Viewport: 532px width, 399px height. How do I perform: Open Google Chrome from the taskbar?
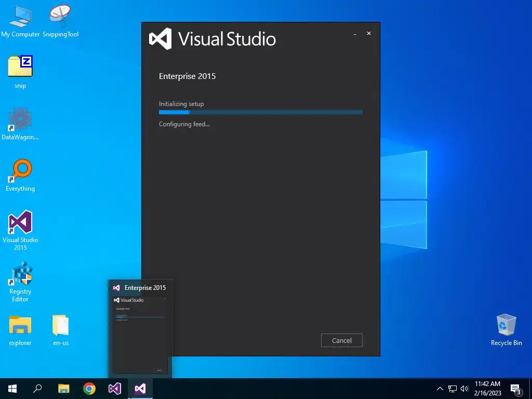click(89, 389)
